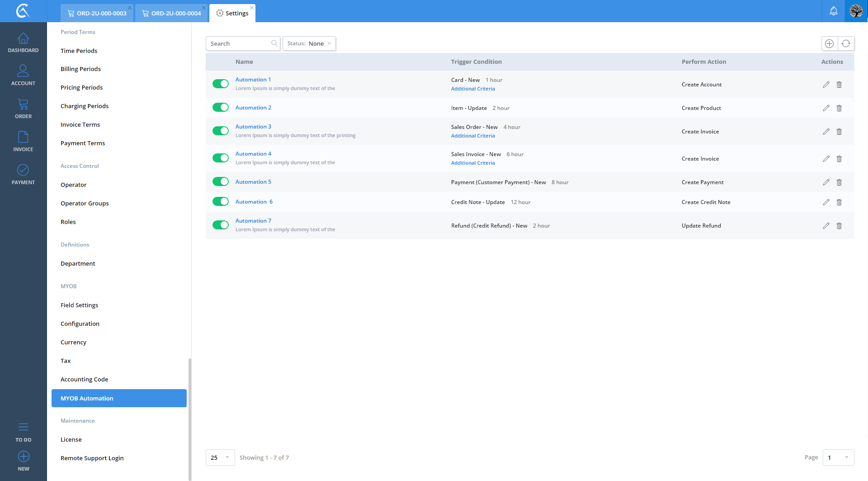Click the Search input field
This screenshot has height=481, width=868.
point(240,43)
